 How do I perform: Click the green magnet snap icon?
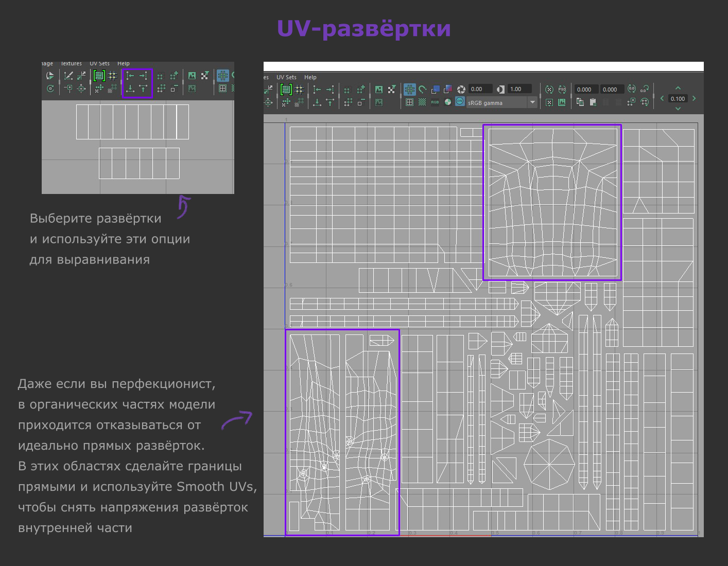423,90
